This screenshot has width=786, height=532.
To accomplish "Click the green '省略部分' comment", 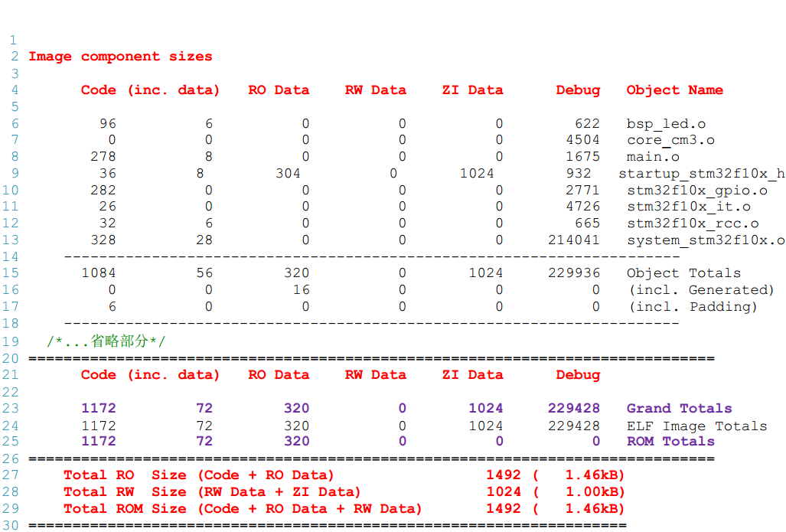I will tap(106, 341).
